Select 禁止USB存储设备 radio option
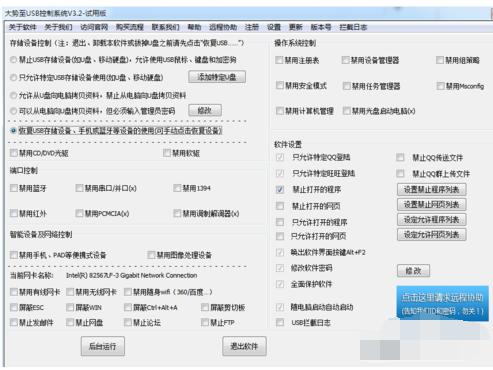The image size is (493, 370). [13, 60]
